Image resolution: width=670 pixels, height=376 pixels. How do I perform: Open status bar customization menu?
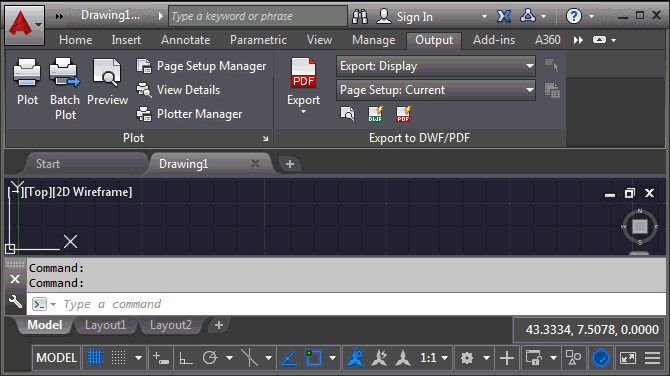652,358
